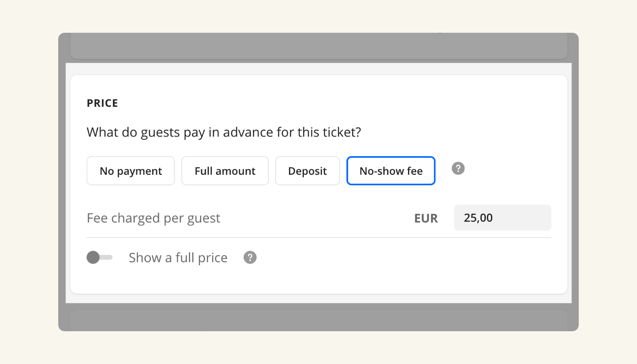Viewport: 637px width, 364px height.
Task: Click the divider line under the fee row
Action: (x=318, y=238)
